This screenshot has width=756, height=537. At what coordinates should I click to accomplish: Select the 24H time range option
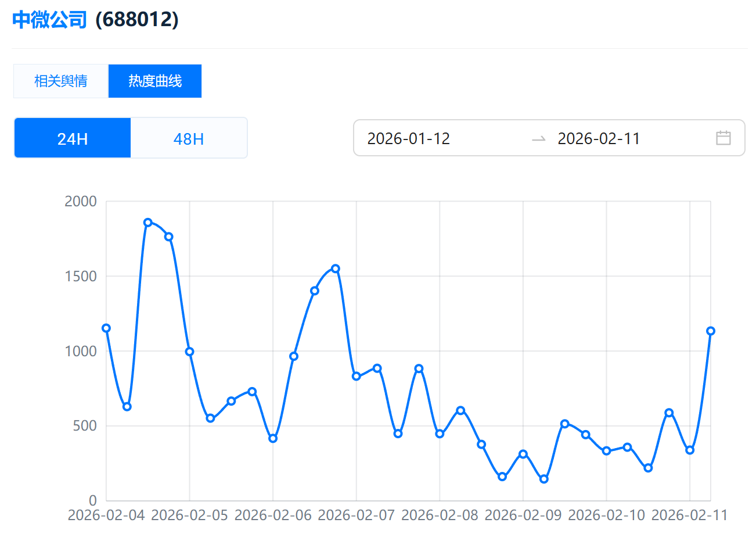73,138
